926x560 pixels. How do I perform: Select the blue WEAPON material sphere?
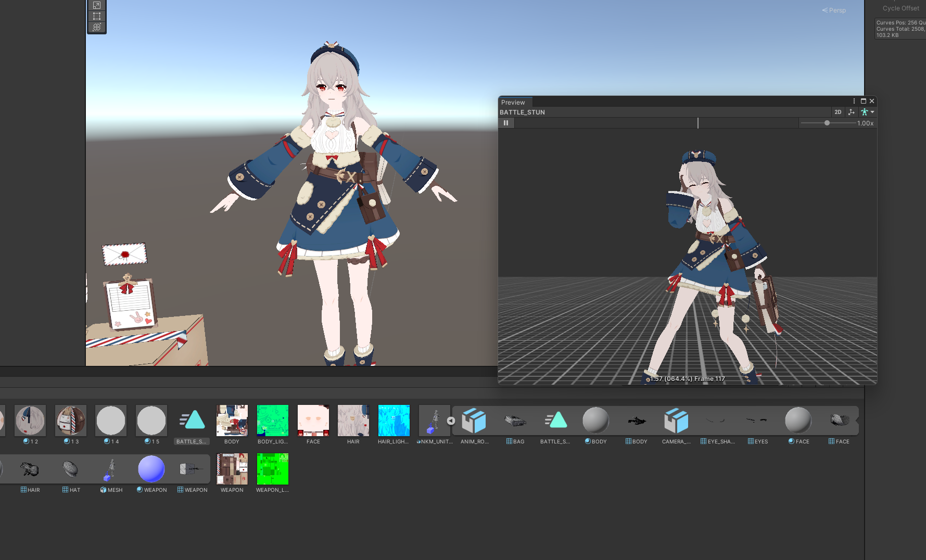tap(151, 469)
